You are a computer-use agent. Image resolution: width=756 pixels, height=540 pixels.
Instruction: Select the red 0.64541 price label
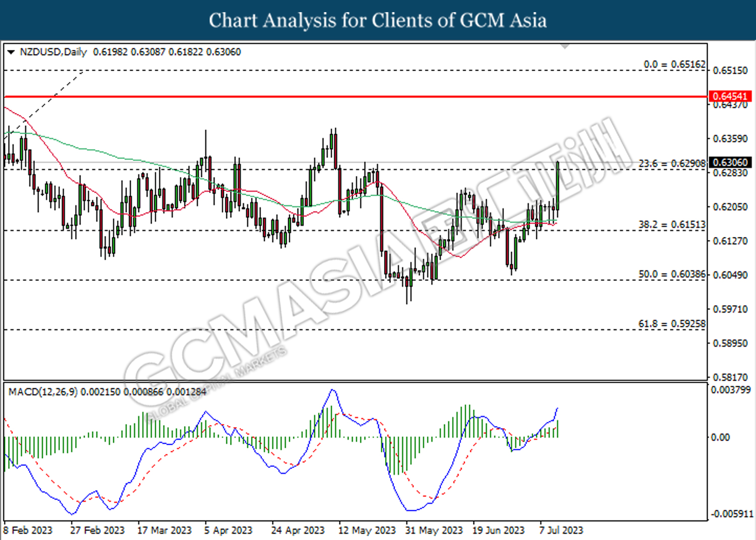point(730,96)
